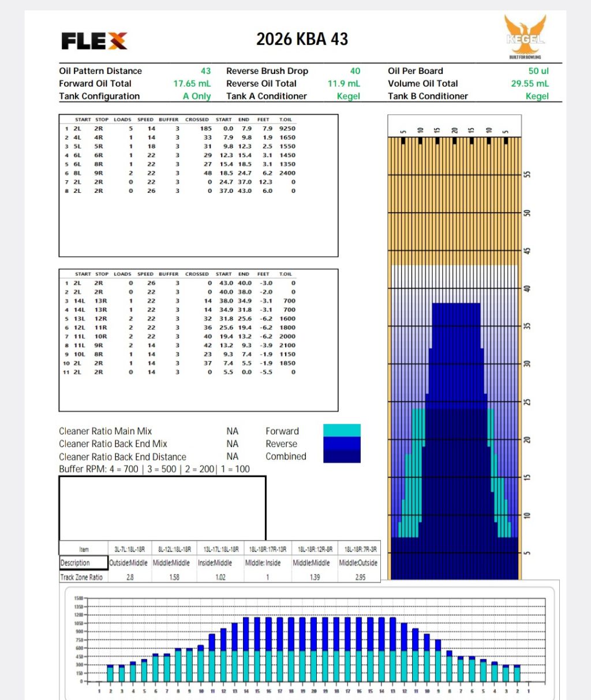Click the 2026 KBA 43 title
The width and height of the screenshot is (591, 700).
pyautogui.click(x=302, y=39)
